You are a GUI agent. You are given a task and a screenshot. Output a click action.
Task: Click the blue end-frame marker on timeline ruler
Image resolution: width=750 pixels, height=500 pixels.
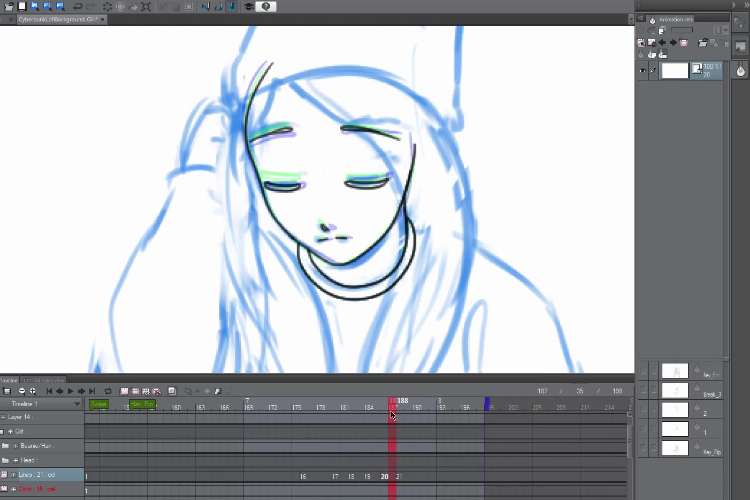487,403
